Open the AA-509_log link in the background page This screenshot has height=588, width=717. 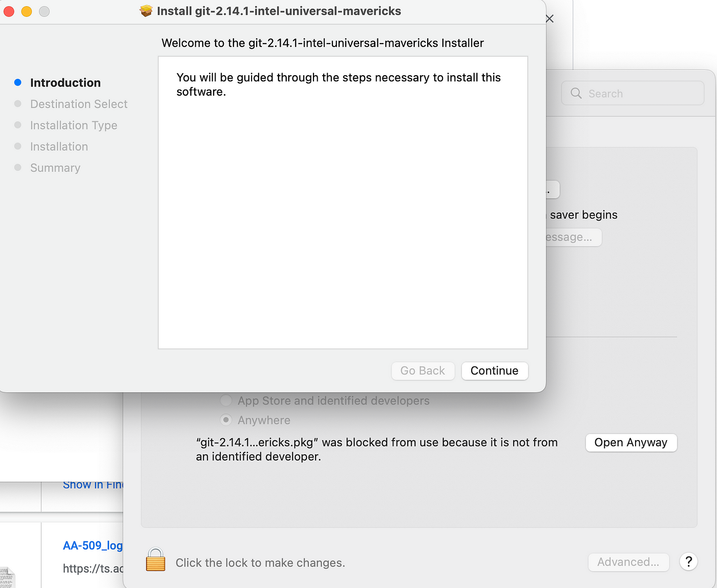93,546
